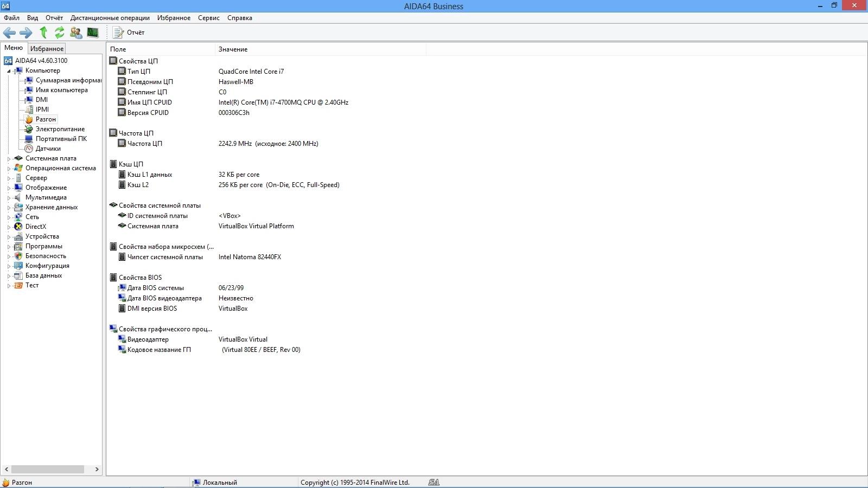Image resolution: width=868 pixels, height=488 pixels.
Task: Expand the Системная плата node
Action: pyautogui.click(x=9, y=159)
